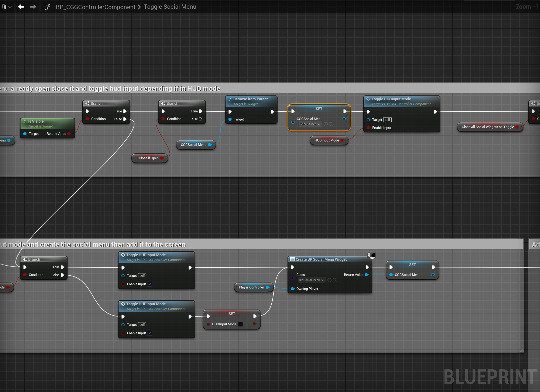Toggle the HUDInput Mode checkbox in SET node
This screenshot has height=392, width=540.
[240, 324]
